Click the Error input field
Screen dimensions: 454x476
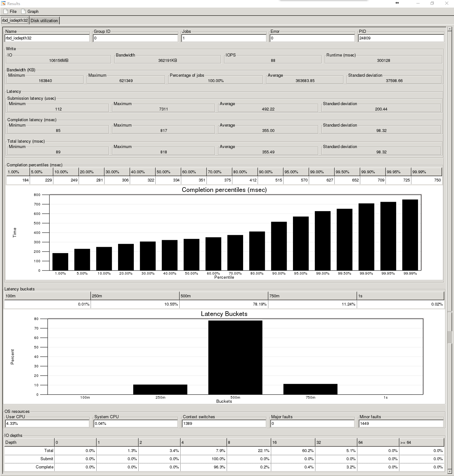pyautogui.click(x=312, y=38)
